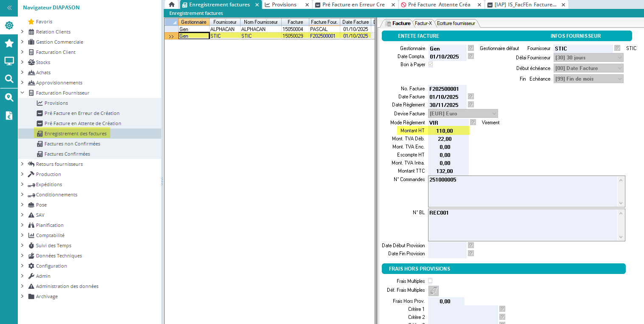Collapse the Facturation Fournisseur tree node
The height and width of the screenshot is (324, 644).
[x=22, y=93]
